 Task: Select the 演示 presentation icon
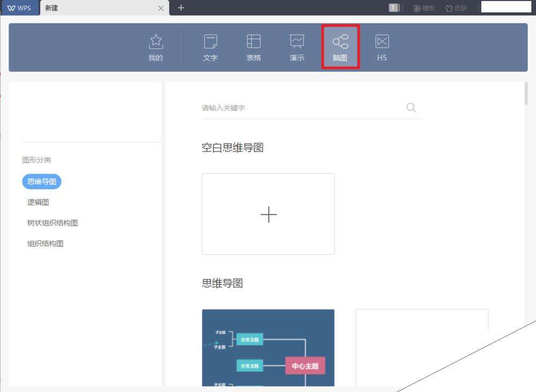click(297, 48)
